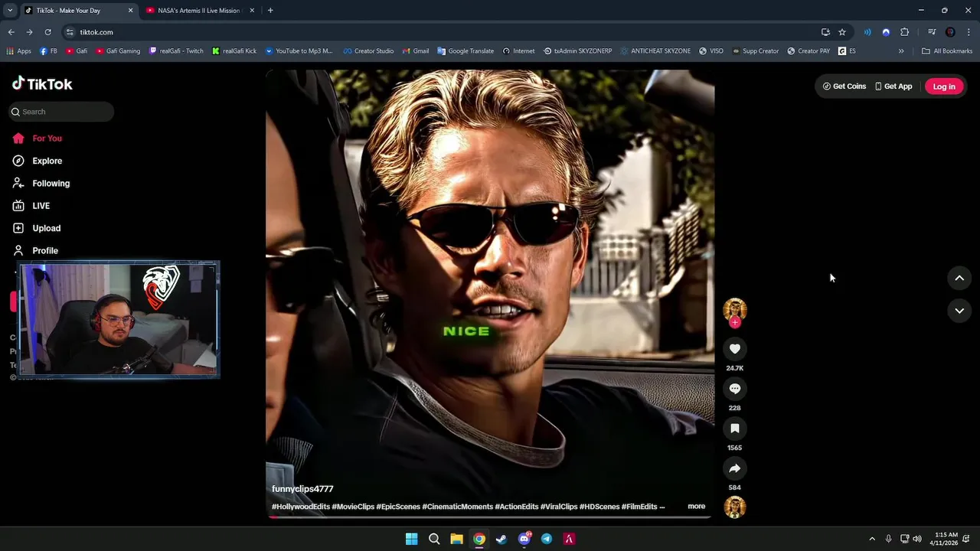Image resolution: width=980 pixels, height=551 pixels.
Task: Open the All Bookmarks folder
Action: pos(947,51)
